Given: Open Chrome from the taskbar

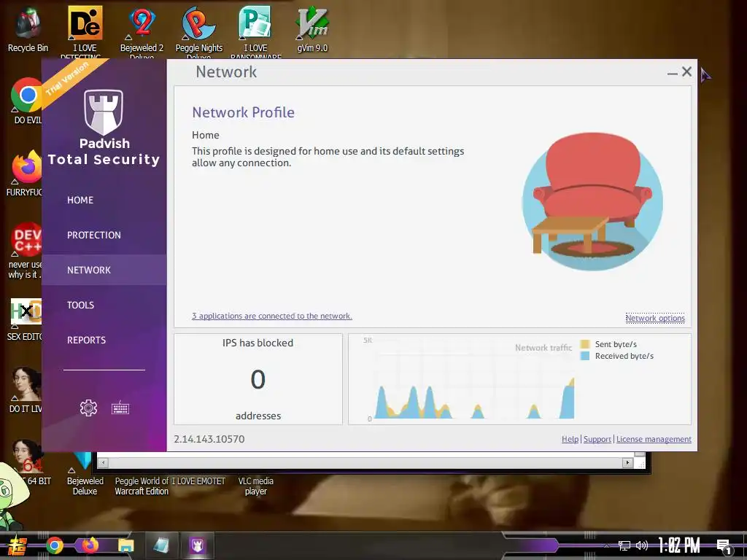Looking at the screenshot, I should tap(54, 545).
